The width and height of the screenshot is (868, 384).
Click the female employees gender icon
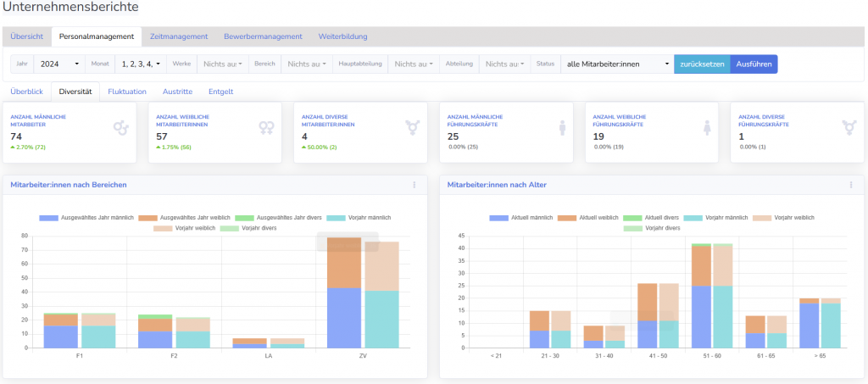[x=266, y=127]
